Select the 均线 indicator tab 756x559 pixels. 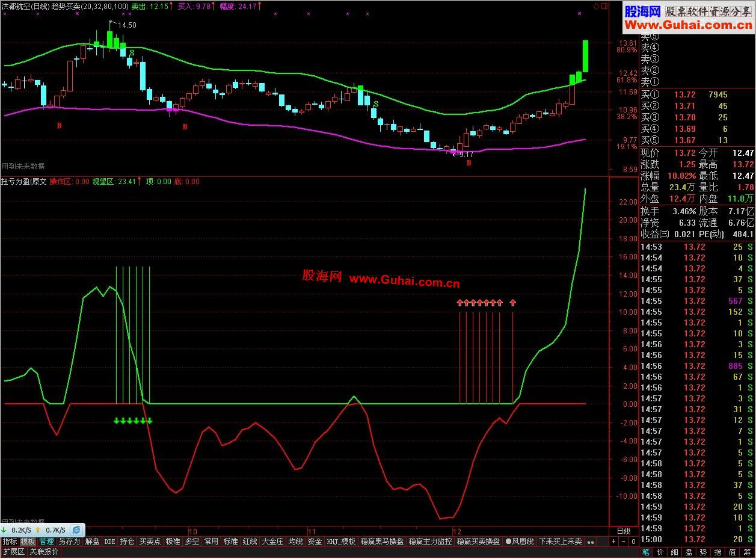[x=295, y=542]
